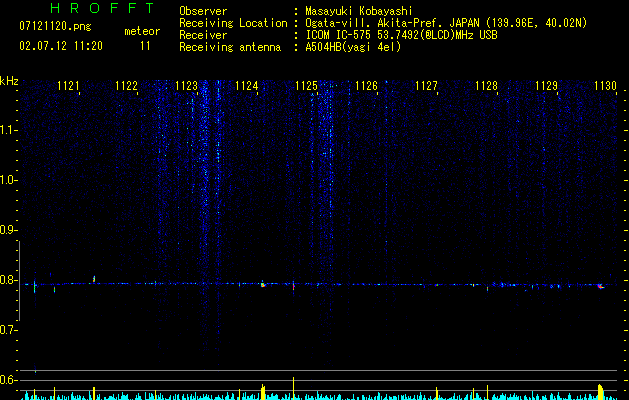Image resolution: width=629 pixels, height=400 pixels.
Task: Click the bright meteor echo after 1124
Action: coord(263,285)
